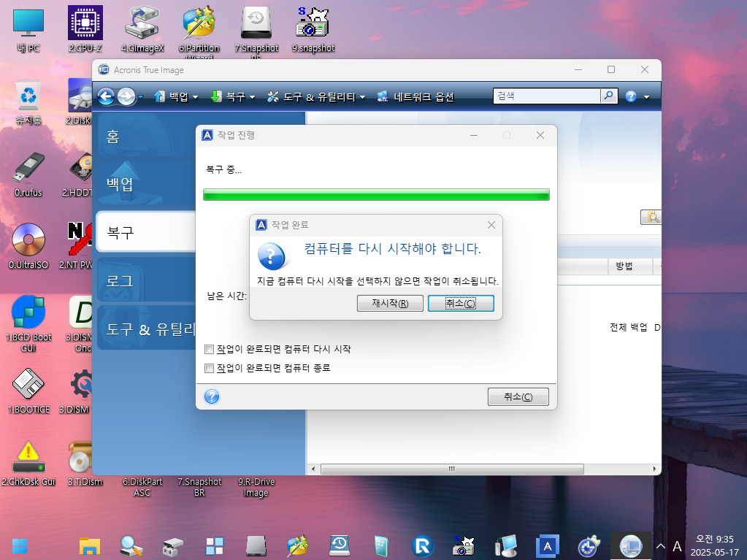This screenshot has height=560, width=747.
Task: Open File Explorer from the taskbar
Action: (90, 546)
